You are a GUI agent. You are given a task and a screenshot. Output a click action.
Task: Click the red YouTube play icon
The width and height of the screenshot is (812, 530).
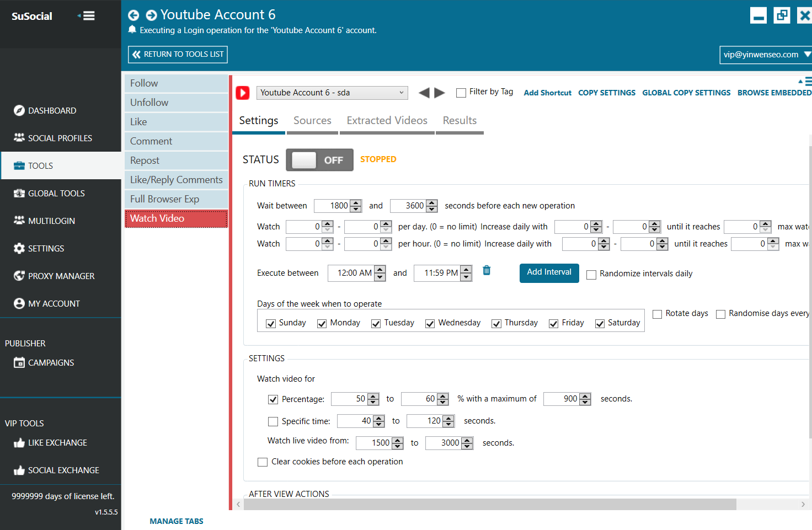(243, 93)
